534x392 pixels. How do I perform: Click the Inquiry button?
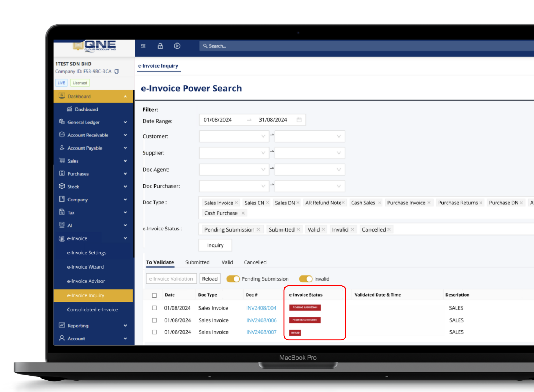pos(215,245)
